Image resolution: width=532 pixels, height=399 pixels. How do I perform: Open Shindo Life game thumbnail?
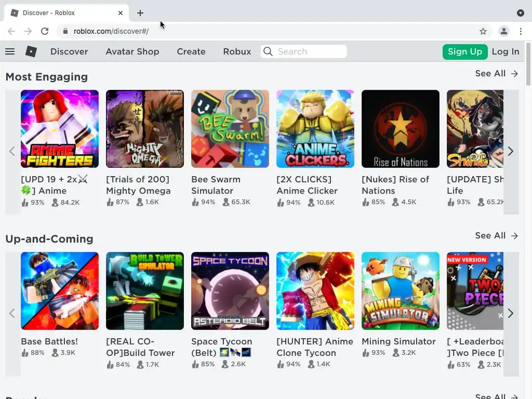pos(475,129)
